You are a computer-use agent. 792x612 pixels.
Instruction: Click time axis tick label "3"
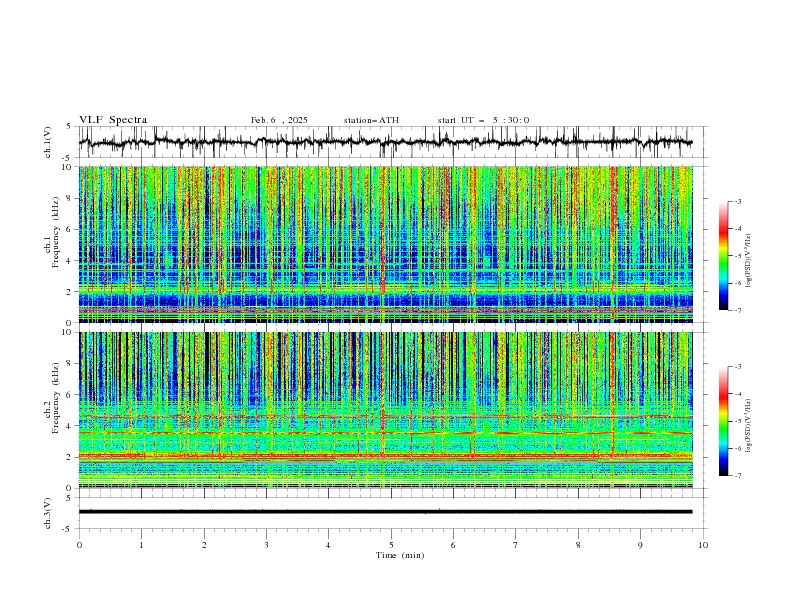[266, 545]
